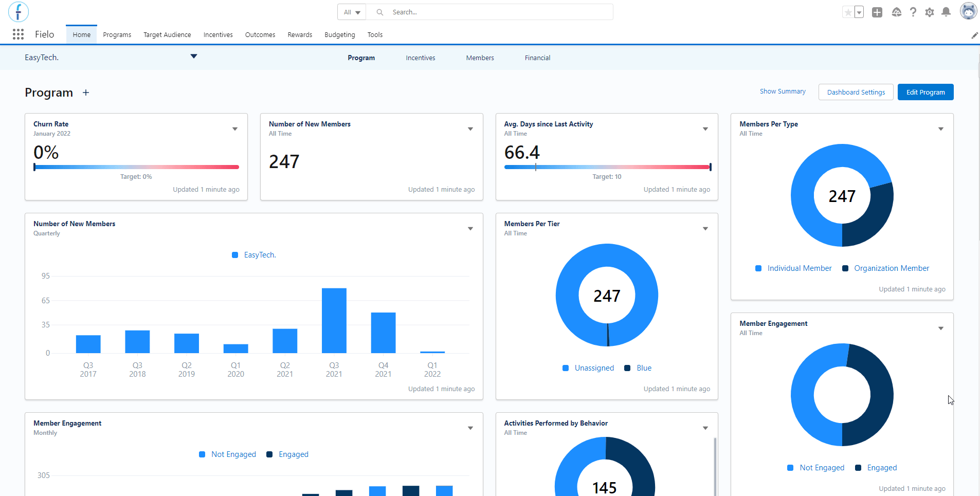980x496 pixels.
Task: Click the Avg. Days gradient progress bar
Action: coord(608,167)
